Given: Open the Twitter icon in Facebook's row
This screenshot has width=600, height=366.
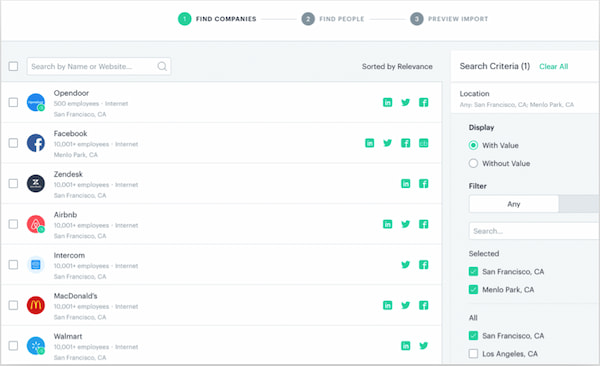Looking at the screenshot, I should 387,143.
